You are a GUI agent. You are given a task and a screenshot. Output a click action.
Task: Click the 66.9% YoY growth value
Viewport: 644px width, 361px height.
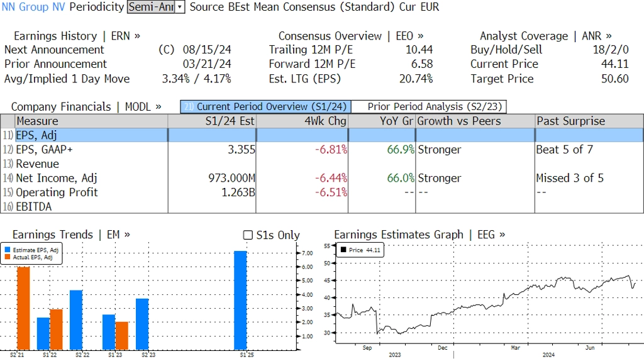point(401,150)
